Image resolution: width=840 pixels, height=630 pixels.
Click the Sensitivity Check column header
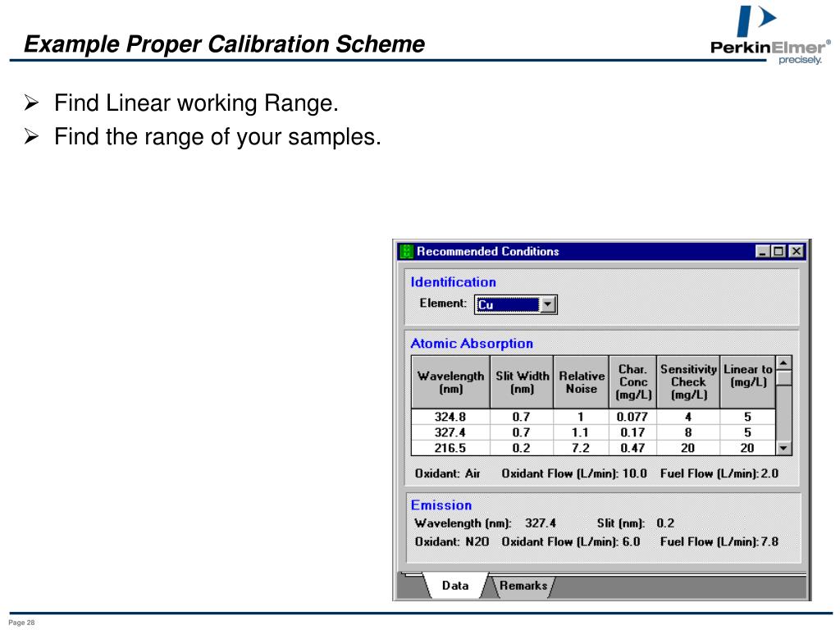click(x=688, y=382)
